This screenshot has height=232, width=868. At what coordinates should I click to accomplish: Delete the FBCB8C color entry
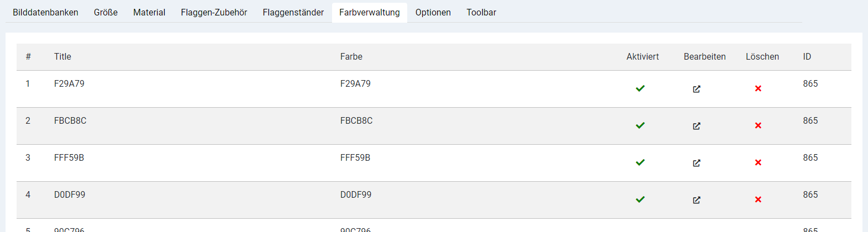tap(758, 125)
